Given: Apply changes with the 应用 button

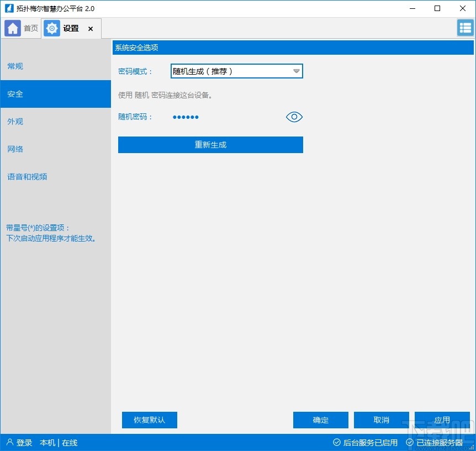Looking at the screenshot, I should [442, 419].
